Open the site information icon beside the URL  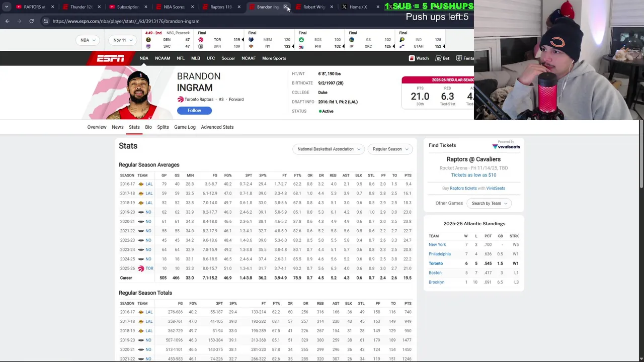[46, 21]
